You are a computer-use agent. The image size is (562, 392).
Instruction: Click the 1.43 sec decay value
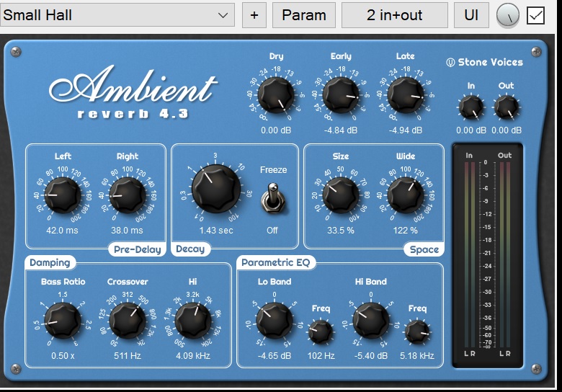(x=216, y=231)
